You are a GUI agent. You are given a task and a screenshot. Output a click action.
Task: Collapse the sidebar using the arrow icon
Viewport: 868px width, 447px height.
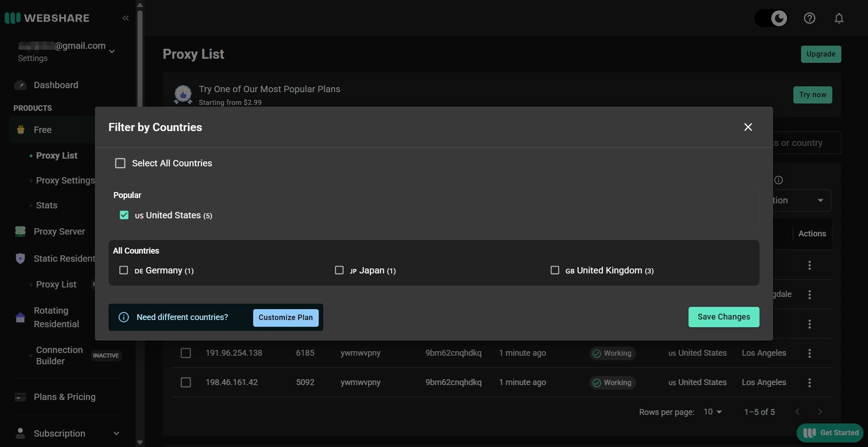[125, 18]
